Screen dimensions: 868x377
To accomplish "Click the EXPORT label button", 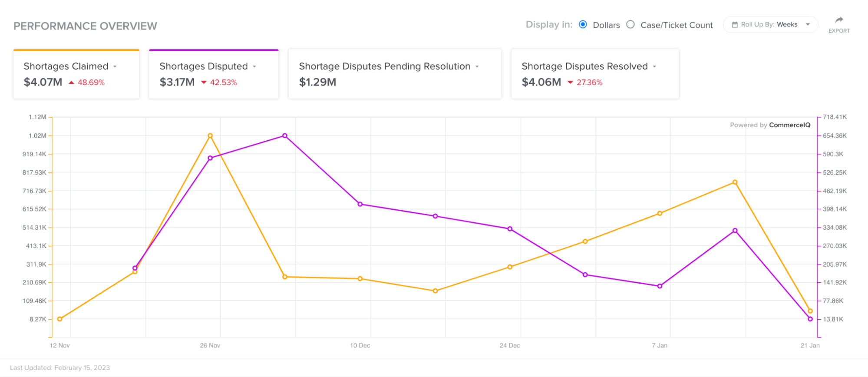I will [x=839, y=31].
